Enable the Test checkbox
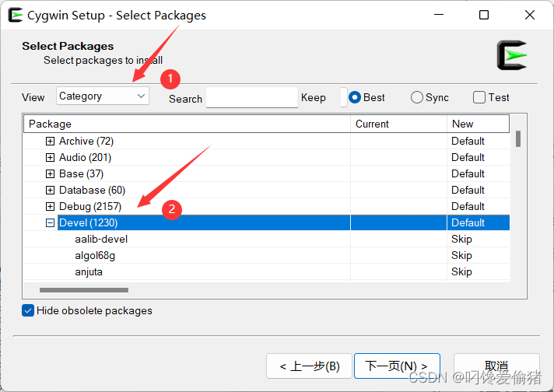 point(479,97)
